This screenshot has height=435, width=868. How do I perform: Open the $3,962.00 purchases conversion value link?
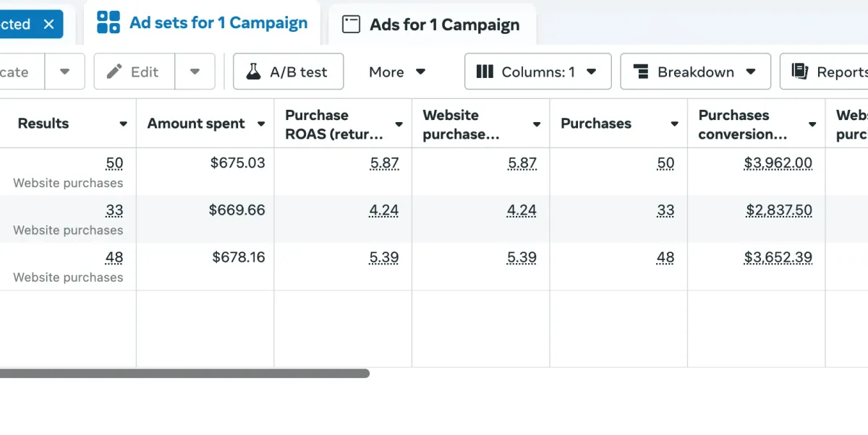(778, 163)
